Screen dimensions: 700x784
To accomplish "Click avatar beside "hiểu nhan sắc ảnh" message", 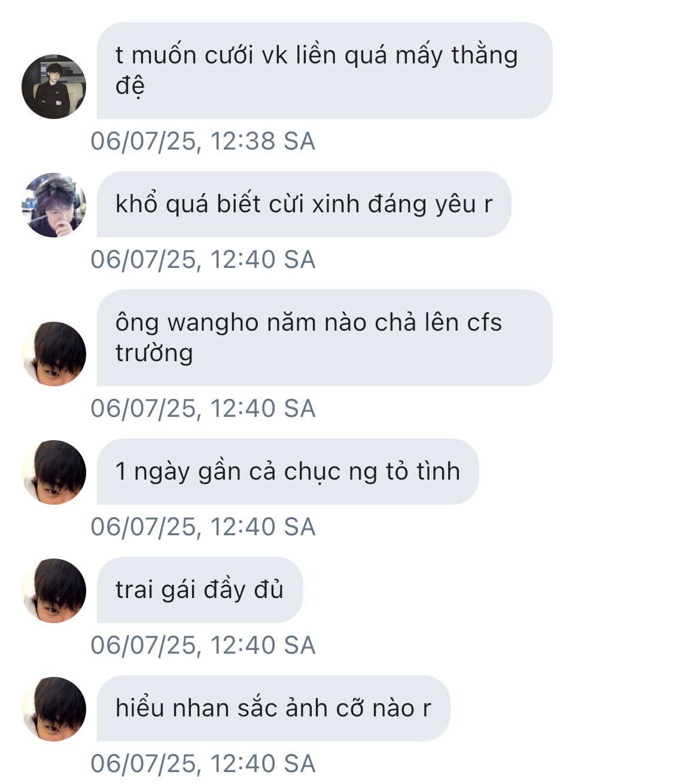I will pyautogui.click(x=54, y=709).
